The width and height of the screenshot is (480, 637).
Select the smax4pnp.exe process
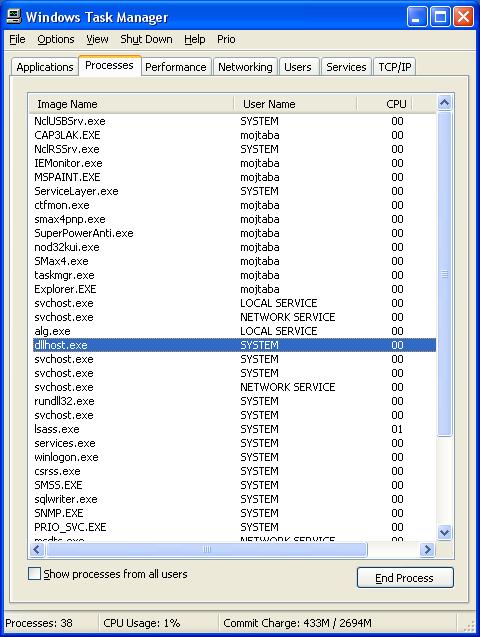tap(234, 219)
